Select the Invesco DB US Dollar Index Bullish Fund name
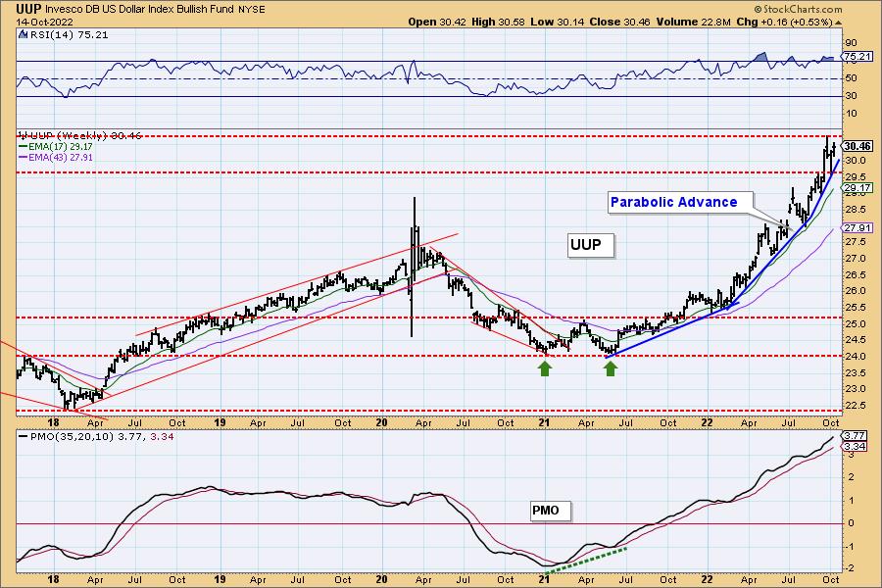This screenshot has width=882, height=588. tap(140, 10)
